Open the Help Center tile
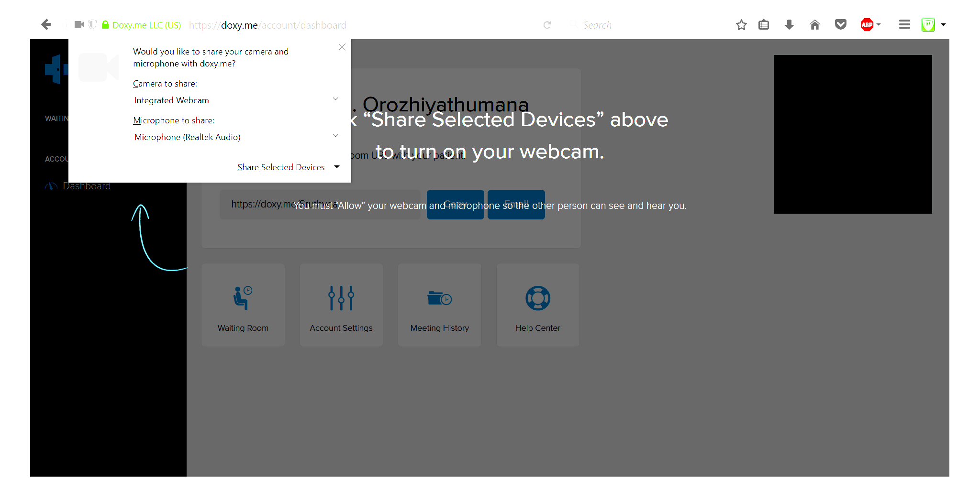 click(538, 305)
